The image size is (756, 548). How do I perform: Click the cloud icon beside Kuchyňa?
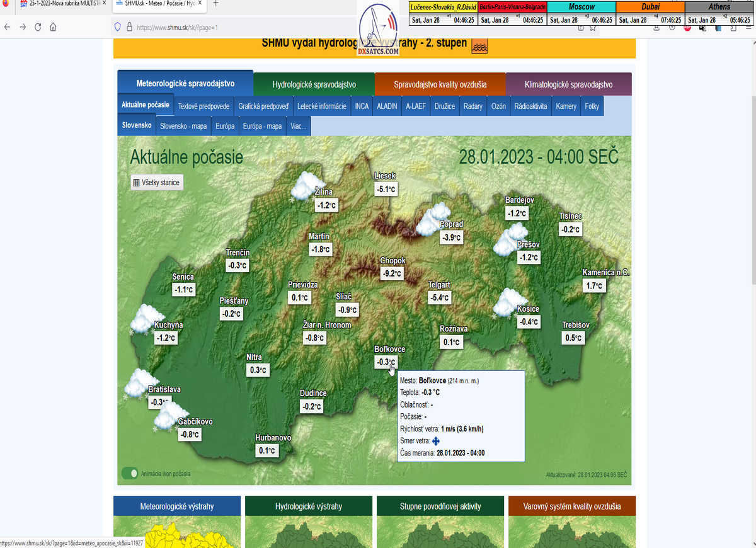[x=144, y=319]
